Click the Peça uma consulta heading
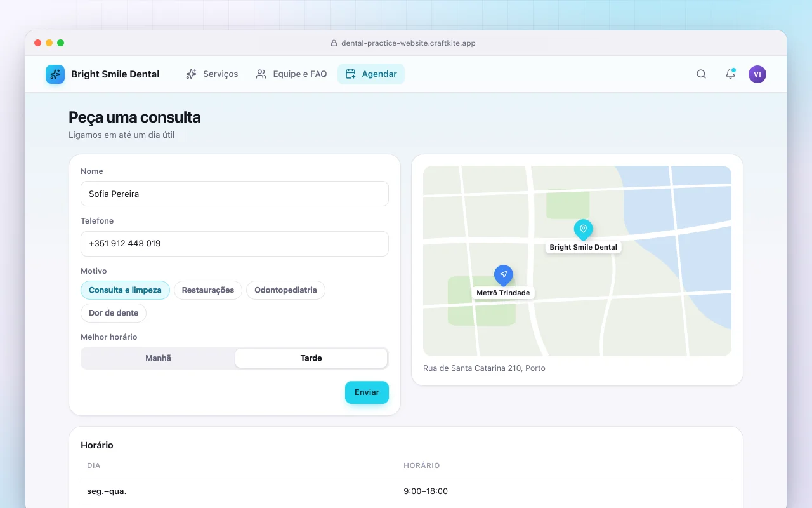812x508 pixels. coord(134,117)
